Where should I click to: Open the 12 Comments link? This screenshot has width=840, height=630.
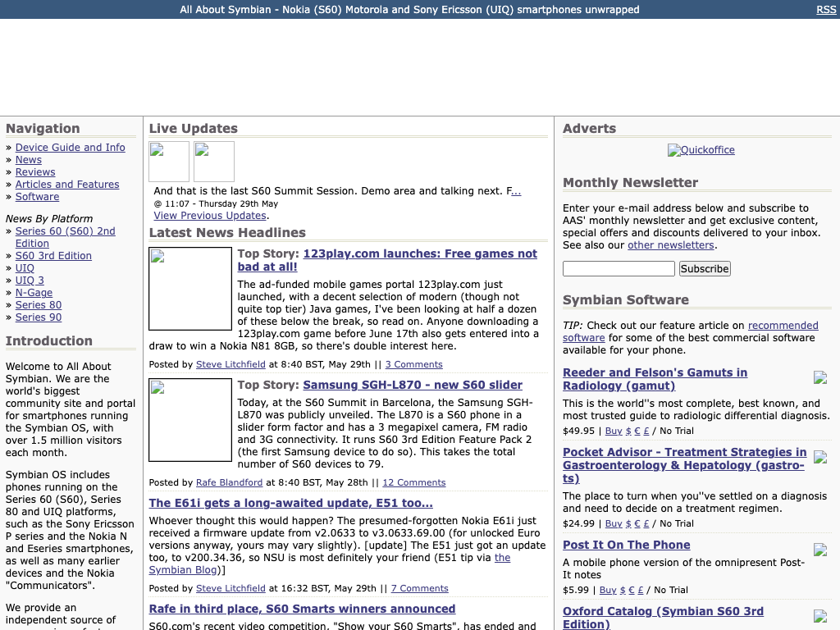pos(414,482)
